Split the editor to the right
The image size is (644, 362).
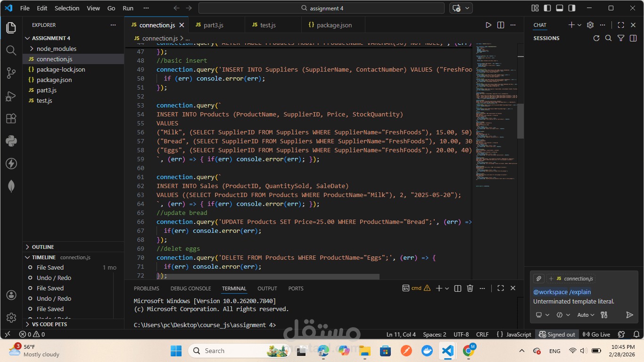pos(501,25)
